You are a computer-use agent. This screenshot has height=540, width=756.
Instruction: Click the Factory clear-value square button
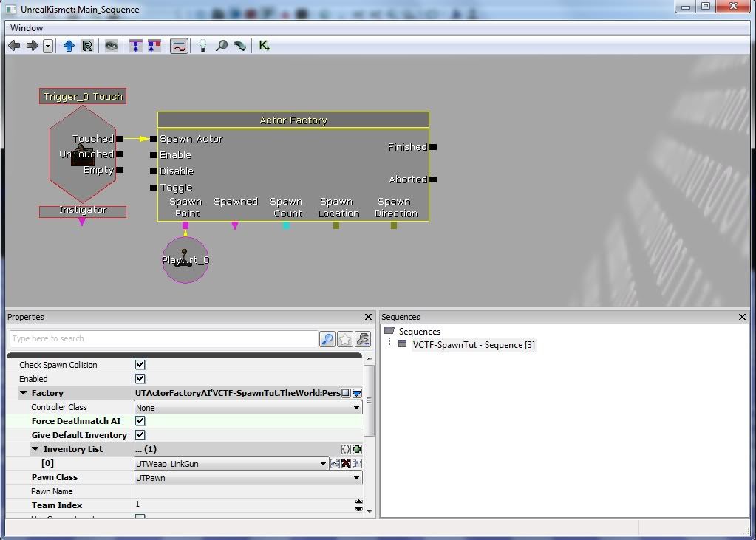pos(346,393)
